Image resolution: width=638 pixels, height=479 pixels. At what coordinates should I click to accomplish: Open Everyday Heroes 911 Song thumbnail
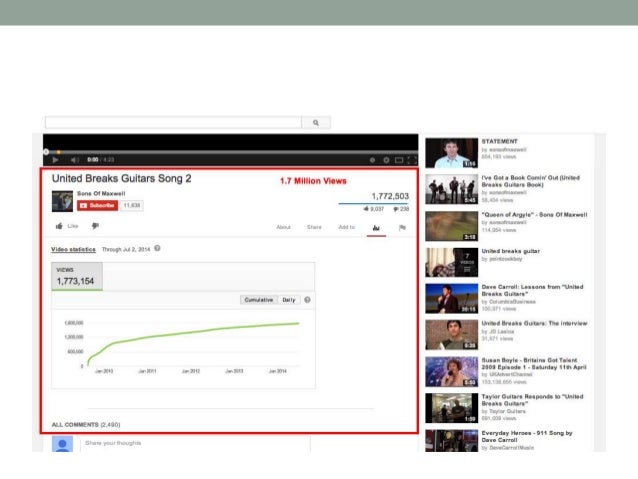[x=452, y=441]
